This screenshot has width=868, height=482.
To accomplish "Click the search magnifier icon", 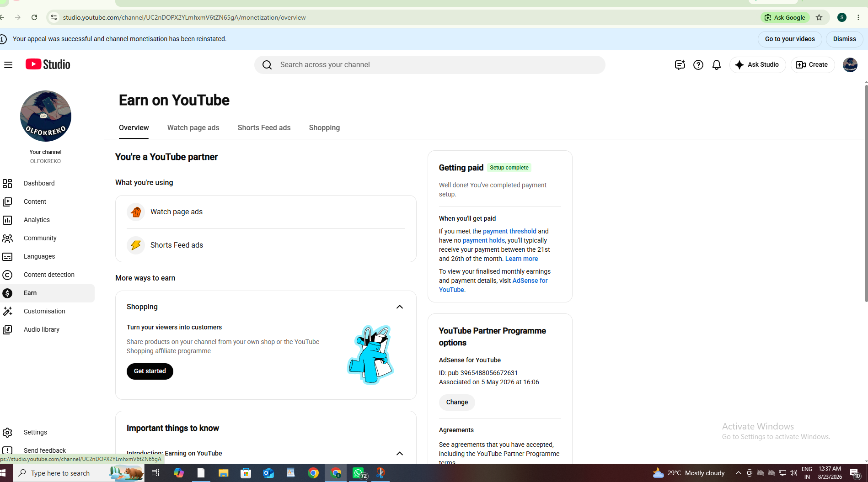I will coord(267,65).
